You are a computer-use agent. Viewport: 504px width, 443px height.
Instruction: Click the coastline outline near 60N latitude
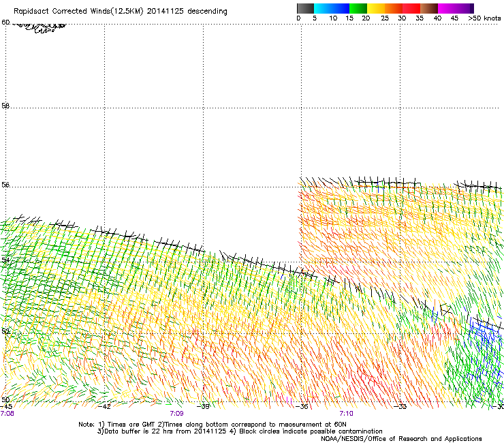click(39, 28)
